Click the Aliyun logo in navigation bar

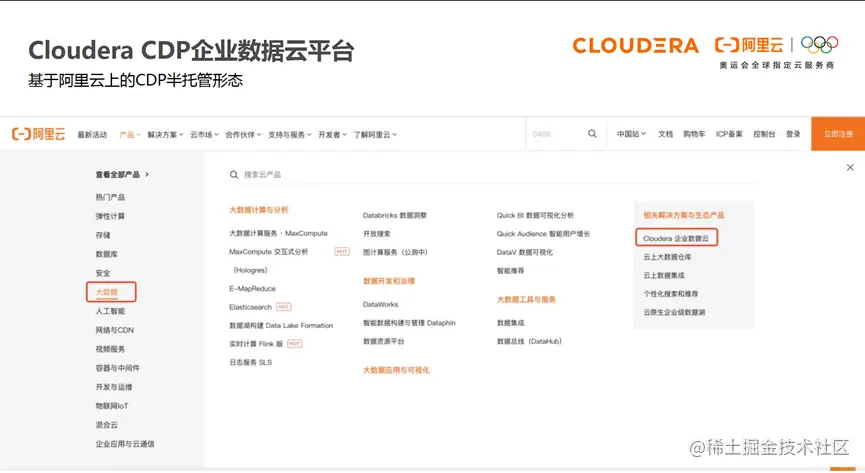pos(38,134)
